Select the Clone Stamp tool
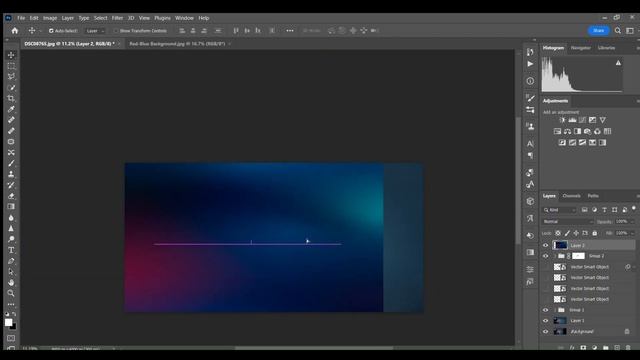Screen dimensions: 640x360 tap(11, 174)
